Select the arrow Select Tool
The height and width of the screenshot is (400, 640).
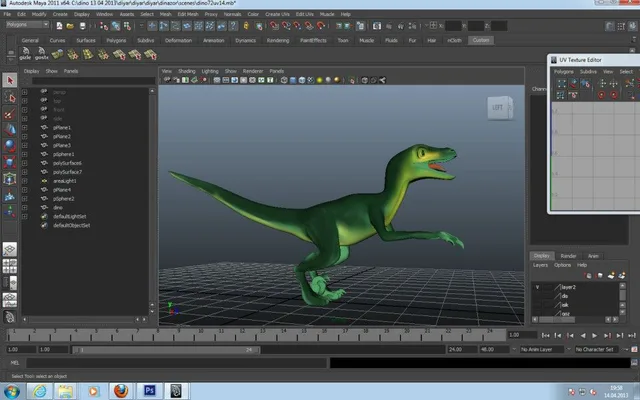10,80
